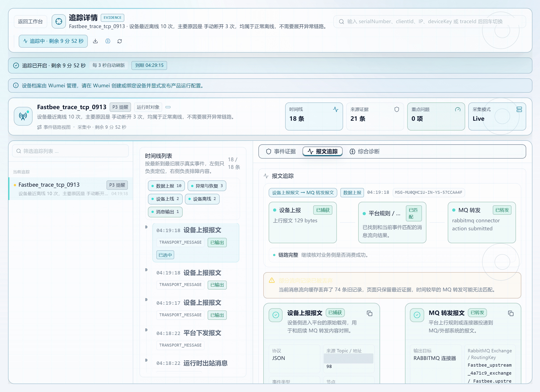540x392 pixels.
Task: Click the MQ 转发 已转发 flow step card
Action: (481, 223)
